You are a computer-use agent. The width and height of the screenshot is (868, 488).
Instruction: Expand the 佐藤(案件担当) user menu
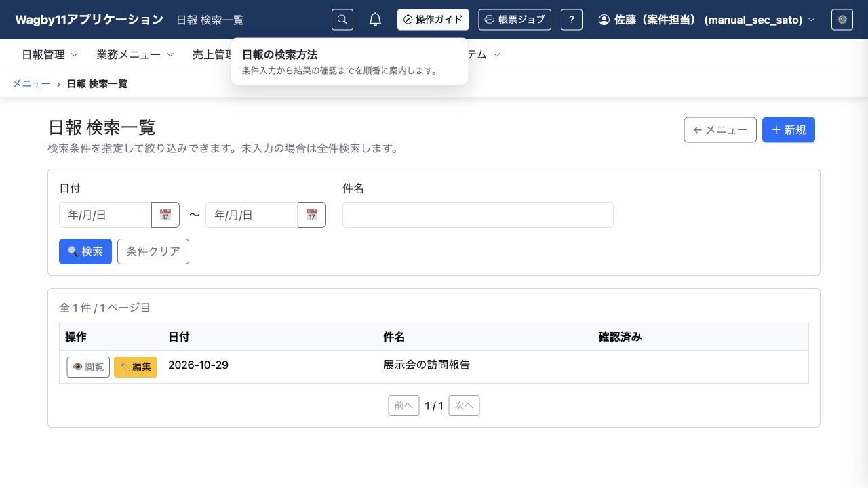pyautogui.click(x=707, y=20)
